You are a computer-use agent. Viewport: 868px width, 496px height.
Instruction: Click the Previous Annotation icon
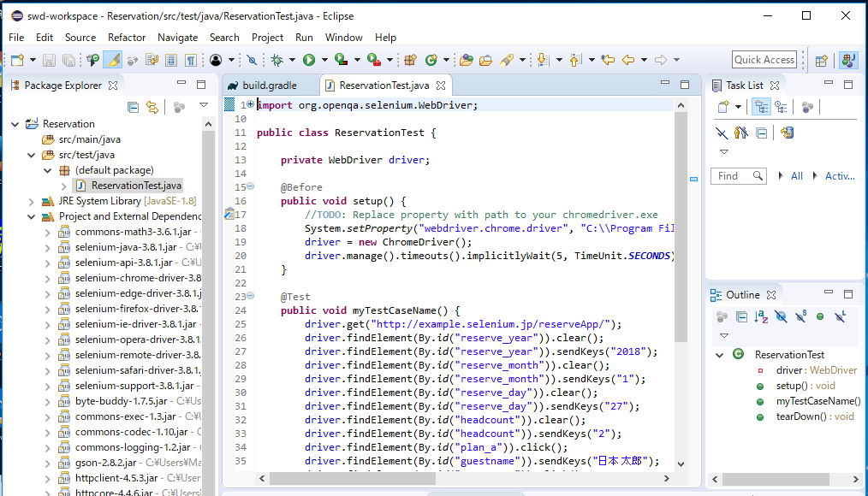(576, 60)
